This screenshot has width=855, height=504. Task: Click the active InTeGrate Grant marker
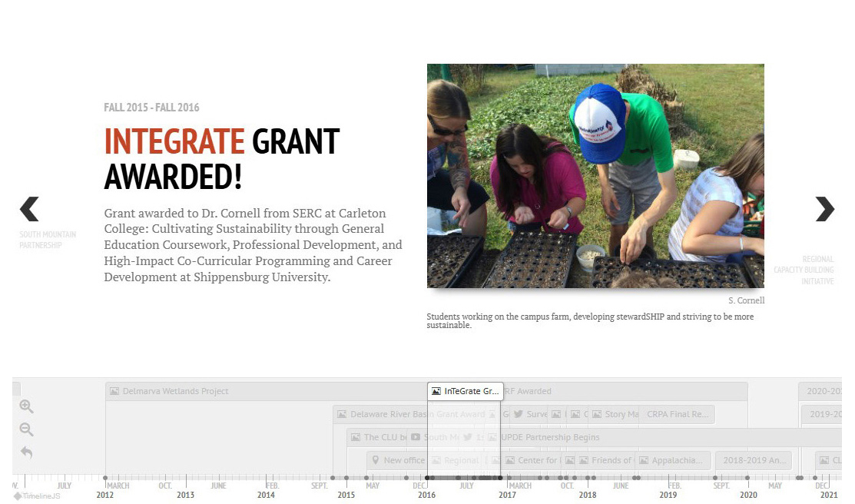tap(466, 391)
